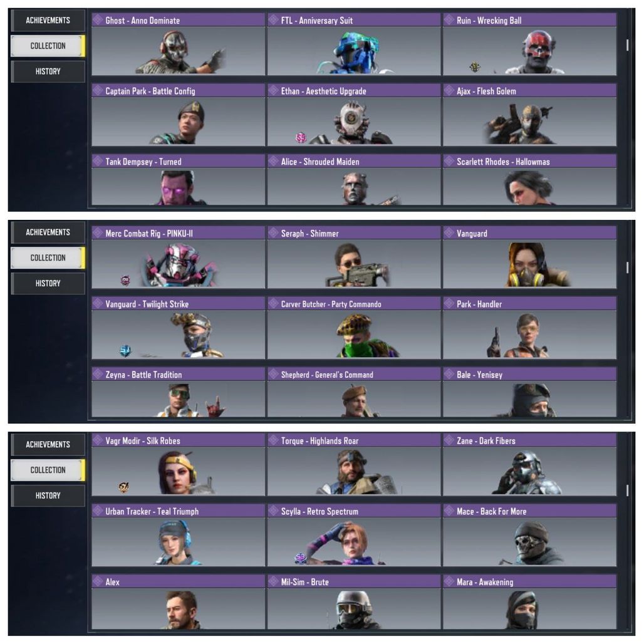Select the Collection tab in the middle panel
644x644 pixels.
pyautogui.click(x=48, y=258)
